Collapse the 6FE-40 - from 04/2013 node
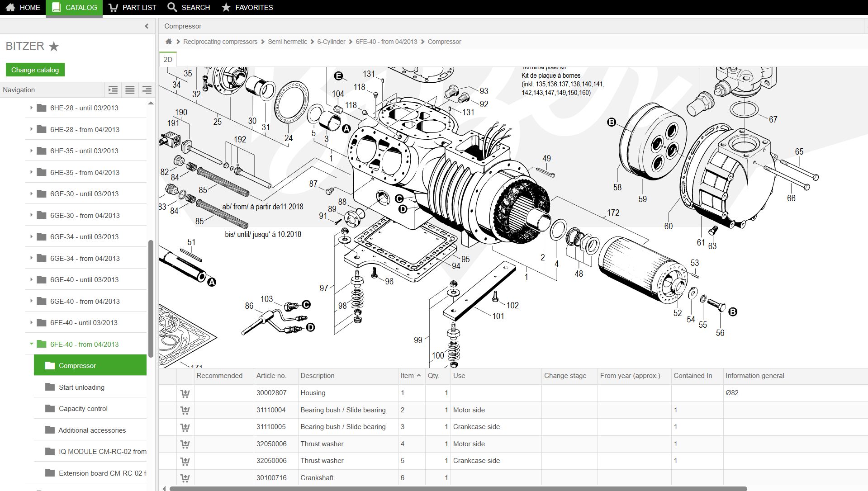Screen dimensions: 868x491 click(31, 344)
